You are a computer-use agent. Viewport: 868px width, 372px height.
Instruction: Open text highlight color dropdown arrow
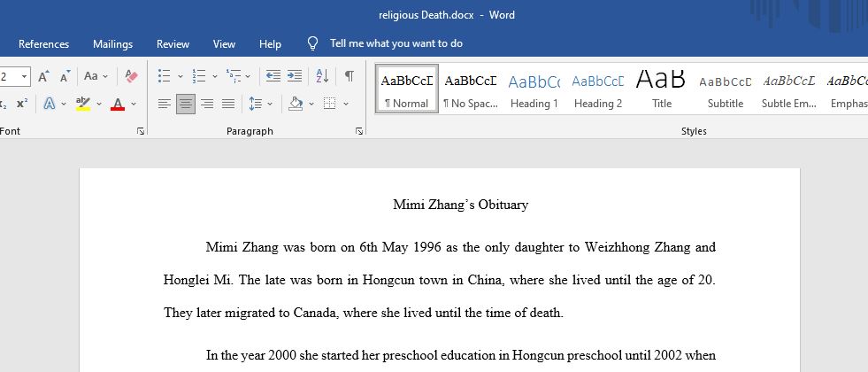tap(99, 104)
